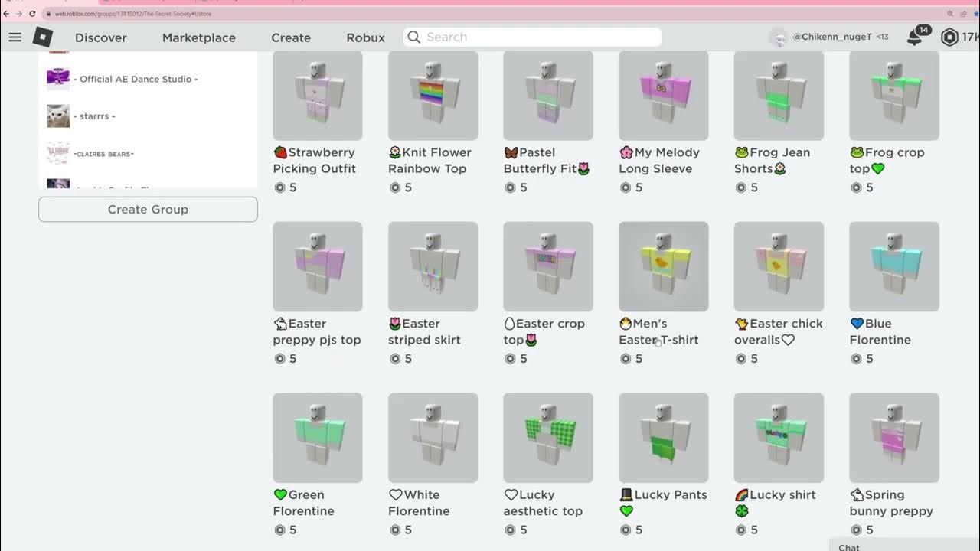Click the Robux balance icon
This screenshot has height=551, width=980.
pos(949,37)
